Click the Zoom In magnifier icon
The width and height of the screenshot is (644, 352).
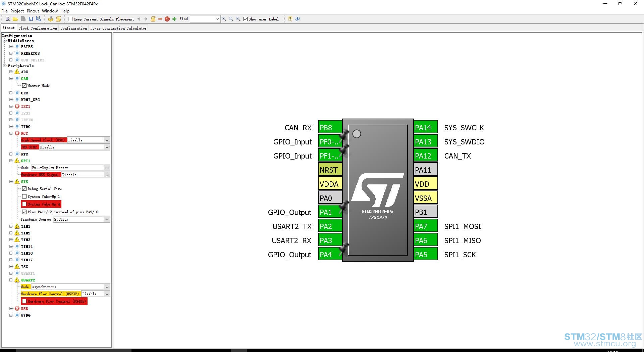point(224,19)
